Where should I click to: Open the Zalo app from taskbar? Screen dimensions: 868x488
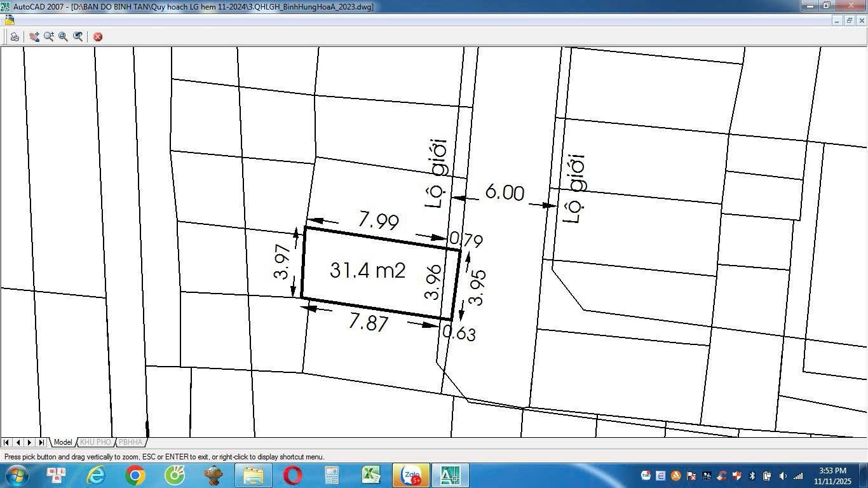tap(411, 475)
